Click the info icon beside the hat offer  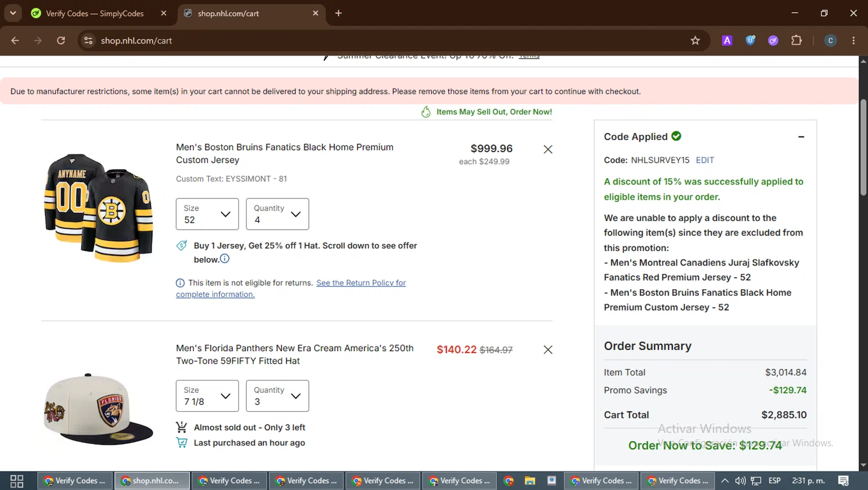tap(225, 259)
